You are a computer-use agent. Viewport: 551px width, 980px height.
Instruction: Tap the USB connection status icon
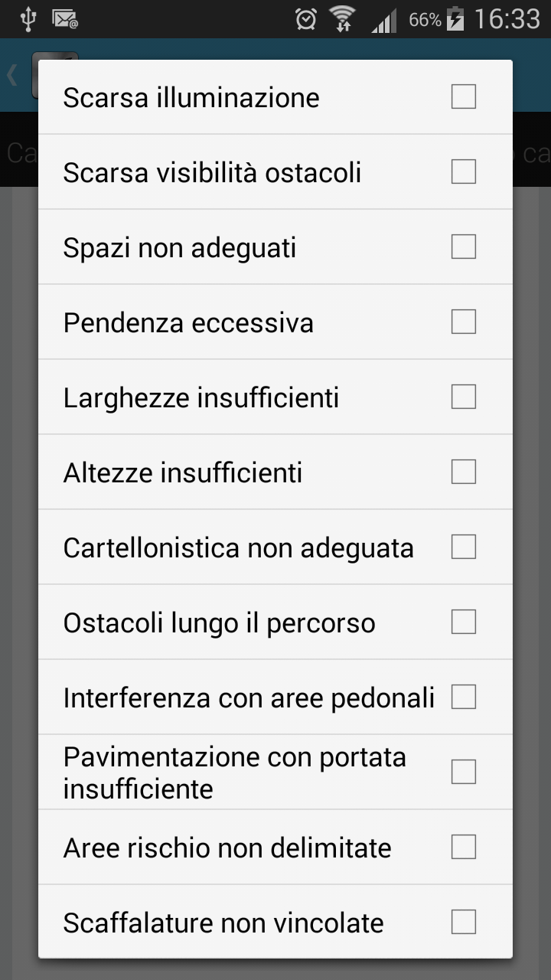pos(28,19)
